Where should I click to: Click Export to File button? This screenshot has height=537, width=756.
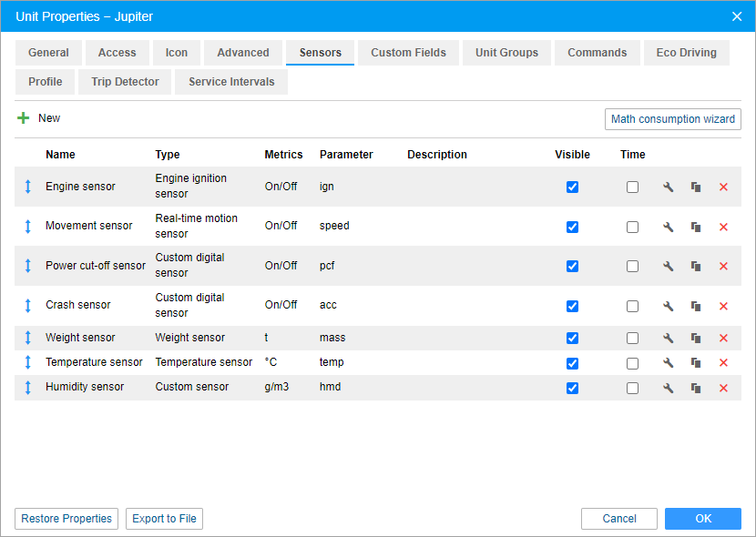pos(164,519)
